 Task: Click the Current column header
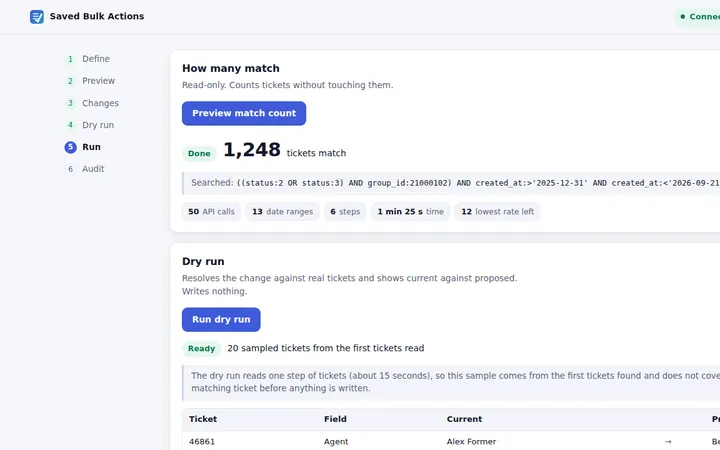[x=464, y=419]
